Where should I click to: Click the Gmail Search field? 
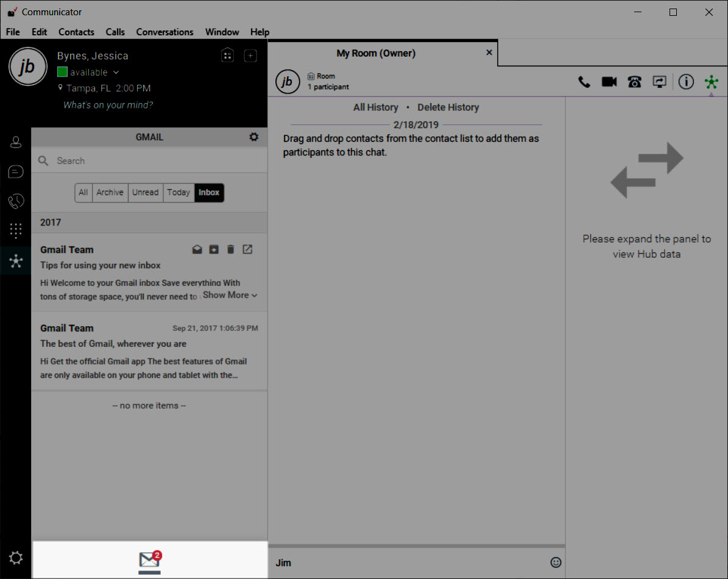coord(149,161)
